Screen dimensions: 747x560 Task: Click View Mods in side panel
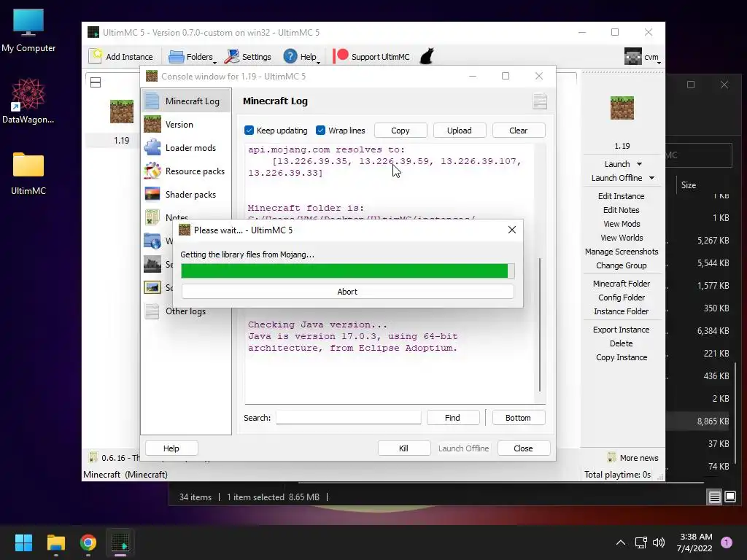622,223
